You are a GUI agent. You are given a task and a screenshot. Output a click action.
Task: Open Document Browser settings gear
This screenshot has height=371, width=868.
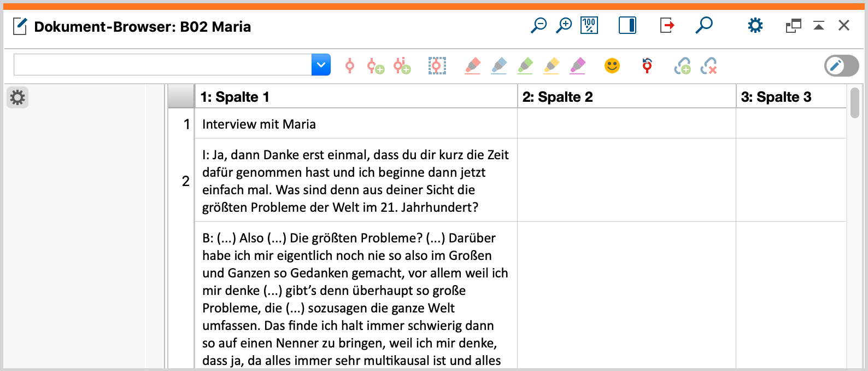pos(755,25)
